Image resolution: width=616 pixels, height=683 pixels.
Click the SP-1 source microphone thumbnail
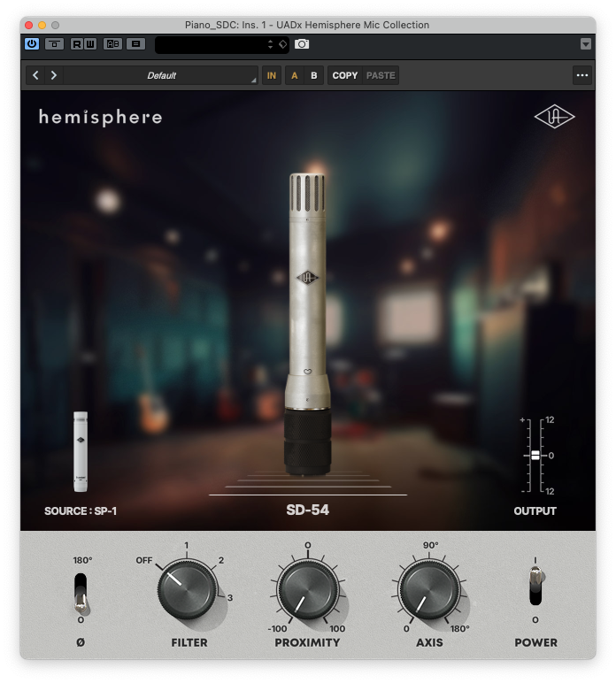(x=81, y=451)
